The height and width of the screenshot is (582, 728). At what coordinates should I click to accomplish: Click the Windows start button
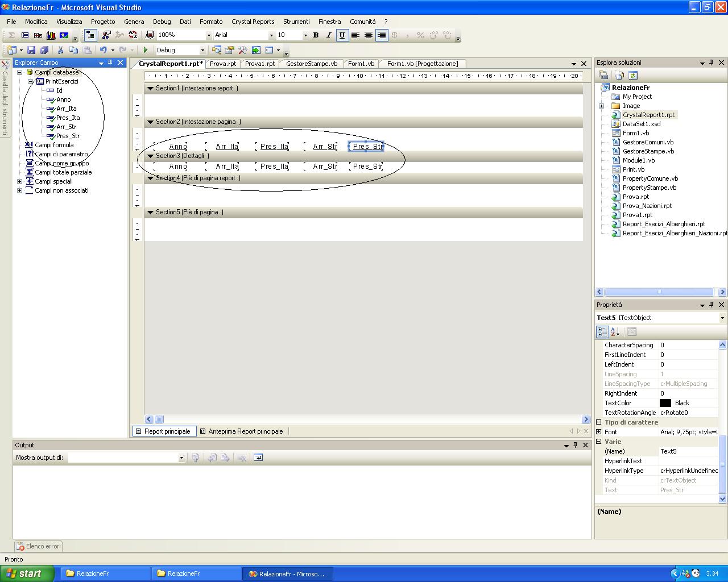coord(27,573)
